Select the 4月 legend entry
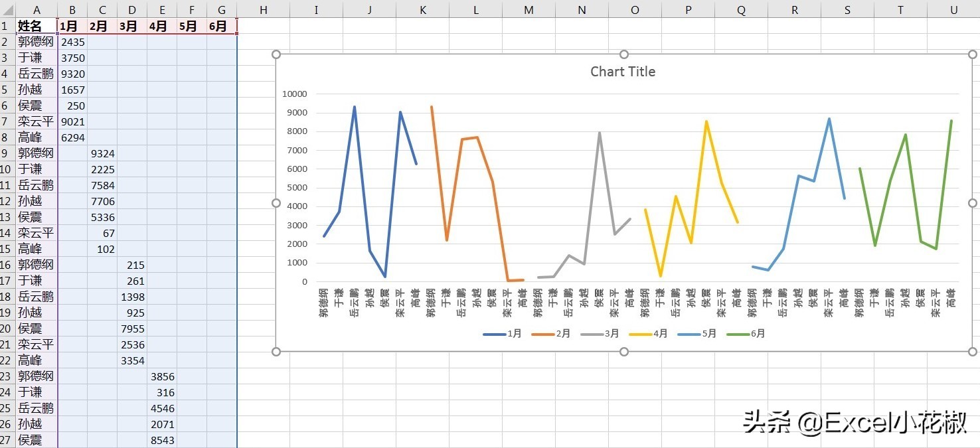980x448 pixels. point(648,334)
